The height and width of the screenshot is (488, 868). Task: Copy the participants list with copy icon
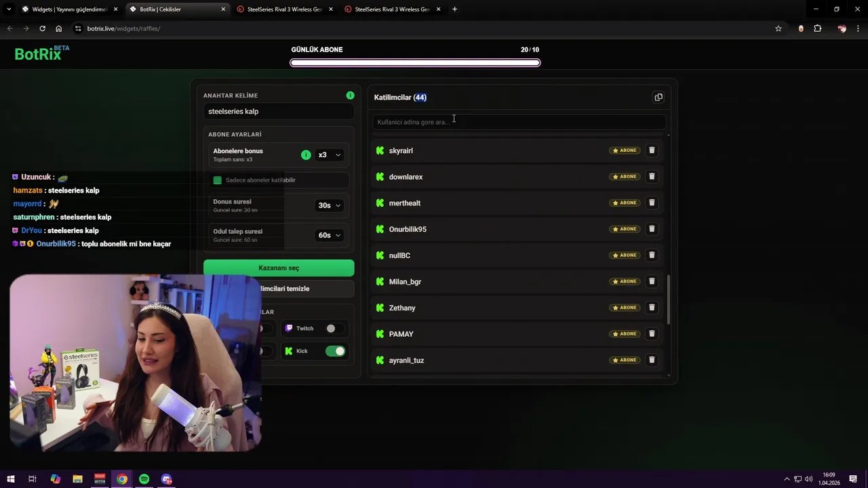click(658, 97)
